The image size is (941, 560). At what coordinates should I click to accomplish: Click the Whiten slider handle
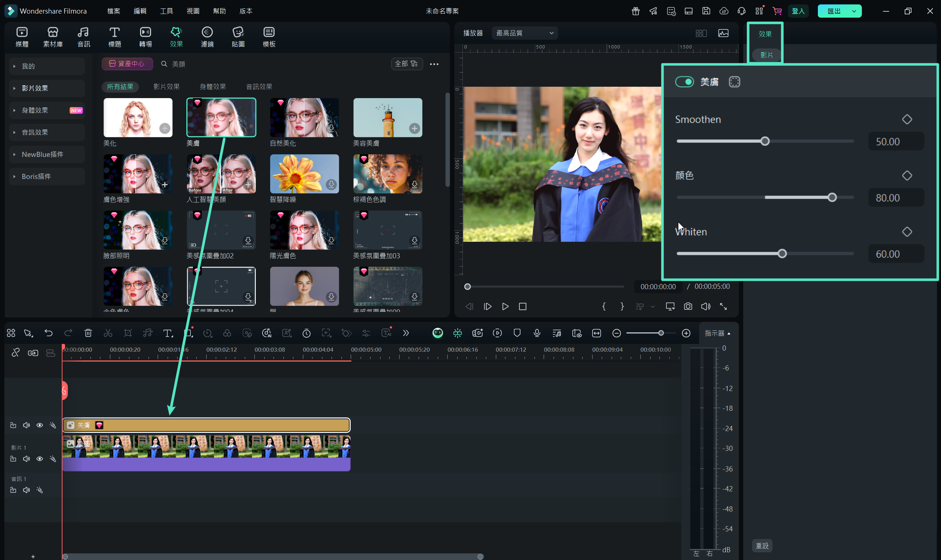click(x=782, y=254)
